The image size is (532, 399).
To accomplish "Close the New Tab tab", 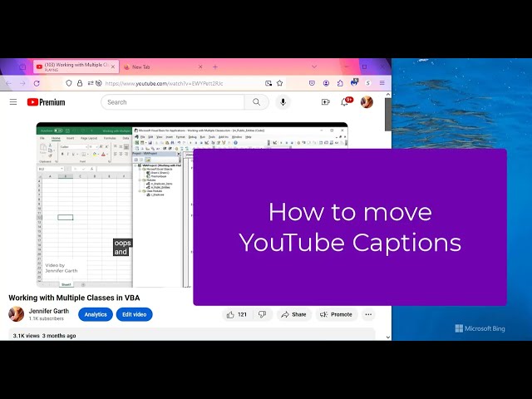I will [x=200, y=66].
